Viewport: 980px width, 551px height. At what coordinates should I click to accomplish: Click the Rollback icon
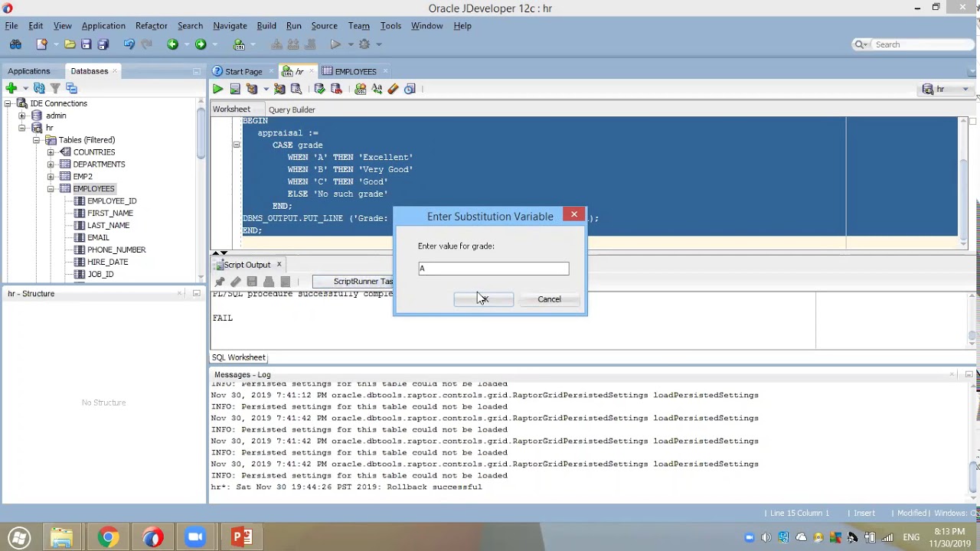click(336, 90)
